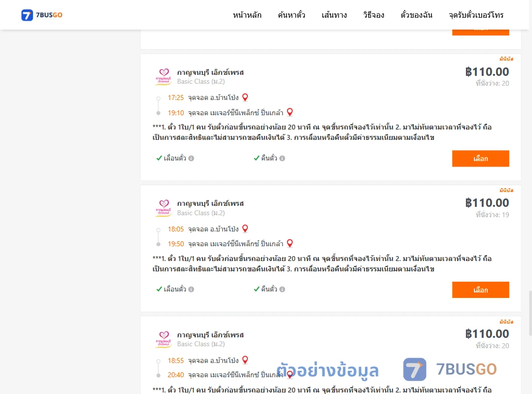The image size is (532, 394).
Task: Click the กาญจนบุรี เอ็กซ์เพรส name on 18:05 trip
Action: [x=210, y=203]
